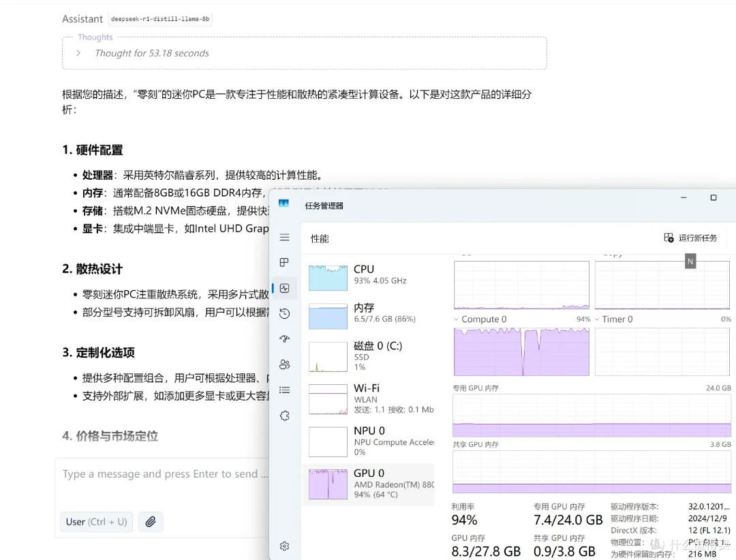Viewport: 736px width, 560px height.
Task: Open the Compute 0 engine dropdown
Action: [456, 320]
